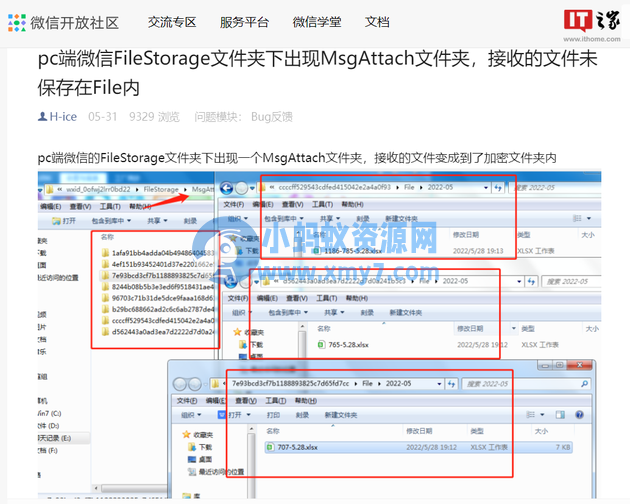This screenshot has height=504, width=630.
Task: Click 刻录 in 7e93bcd3cf7b window toolbar
Action: (x=302, y=415)
